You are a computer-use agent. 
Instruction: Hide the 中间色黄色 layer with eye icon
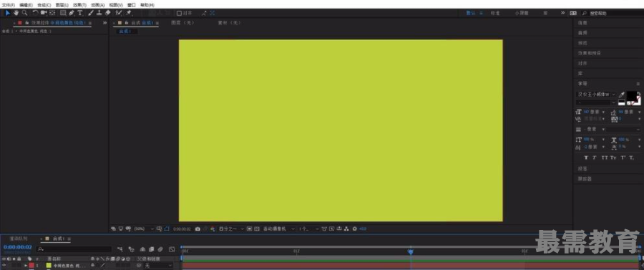point(4,266)
